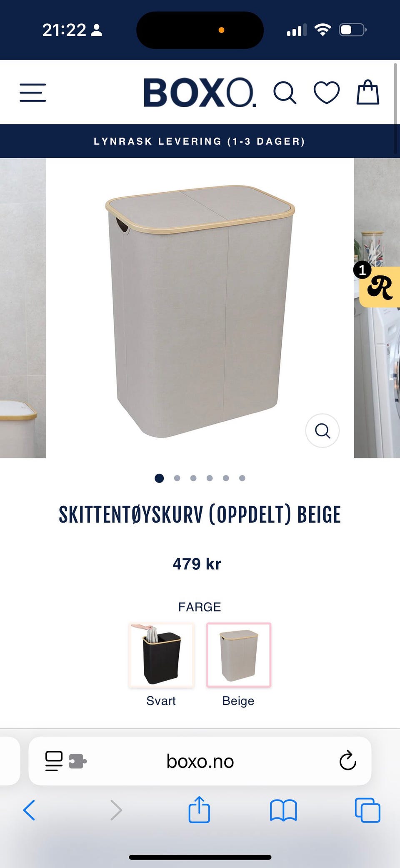Open the BOXO logo homepage link
Viewport: 400px width, 868px height.
click(x=200, y=92)
